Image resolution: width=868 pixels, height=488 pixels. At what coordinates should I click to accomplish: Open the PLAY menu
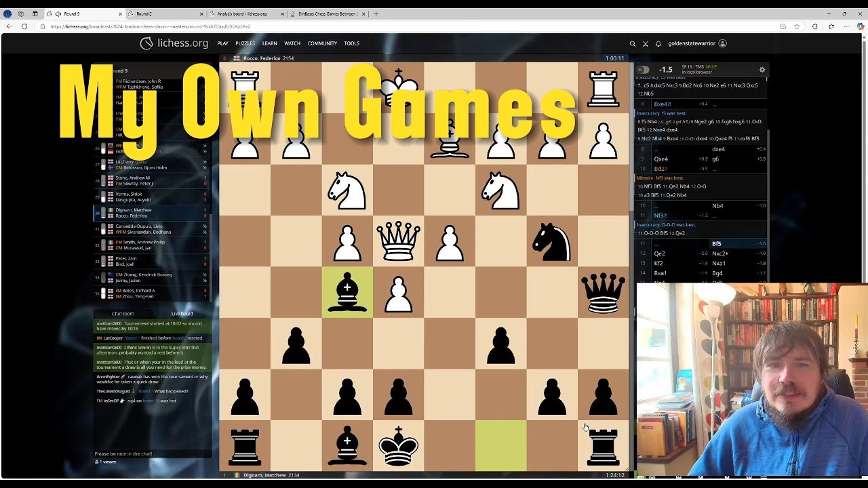coord(222,43)
